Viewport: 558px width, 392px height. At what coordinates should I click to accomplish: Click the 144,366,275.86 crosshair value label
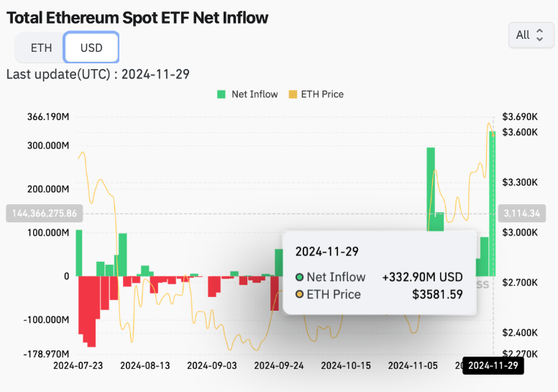[x=45, y=213]
